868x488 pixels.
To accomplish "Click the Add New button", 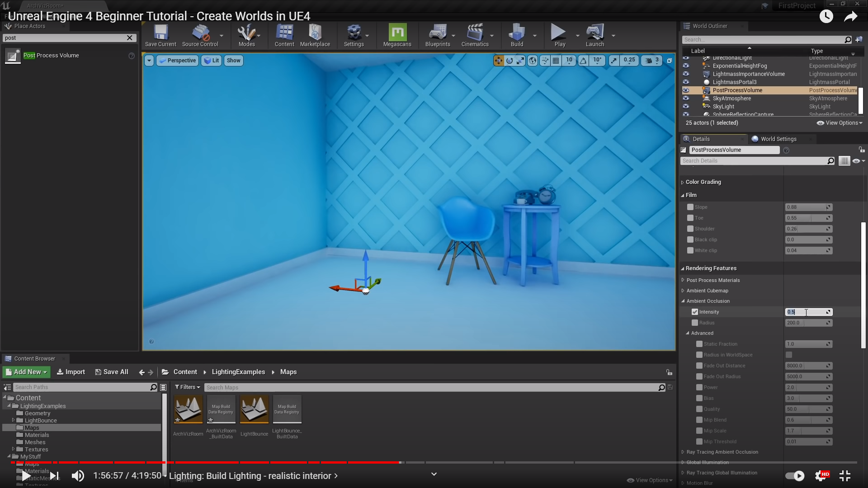I will [x=26, y=372].
